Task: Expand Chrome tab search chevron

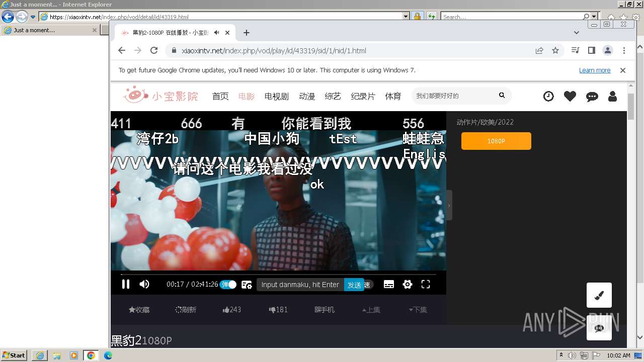Action: pyautogui.click(x=577, y=33)
